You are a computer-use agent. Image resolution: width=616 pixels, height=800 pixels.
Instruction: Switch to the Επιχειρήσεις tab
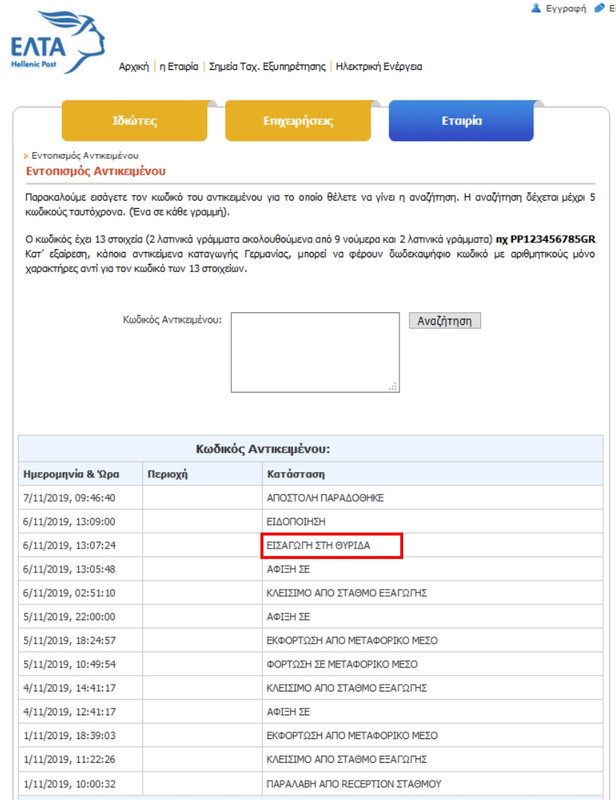pyautogui.click(x=298, y=121)
